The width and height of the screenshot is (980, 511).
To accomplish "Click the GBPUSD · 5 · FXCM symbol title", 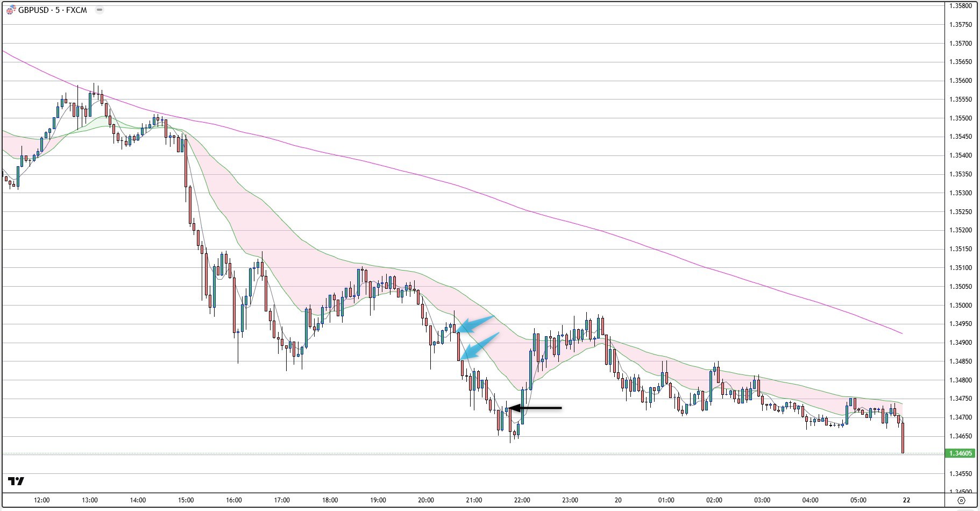I will pos(53,10).
